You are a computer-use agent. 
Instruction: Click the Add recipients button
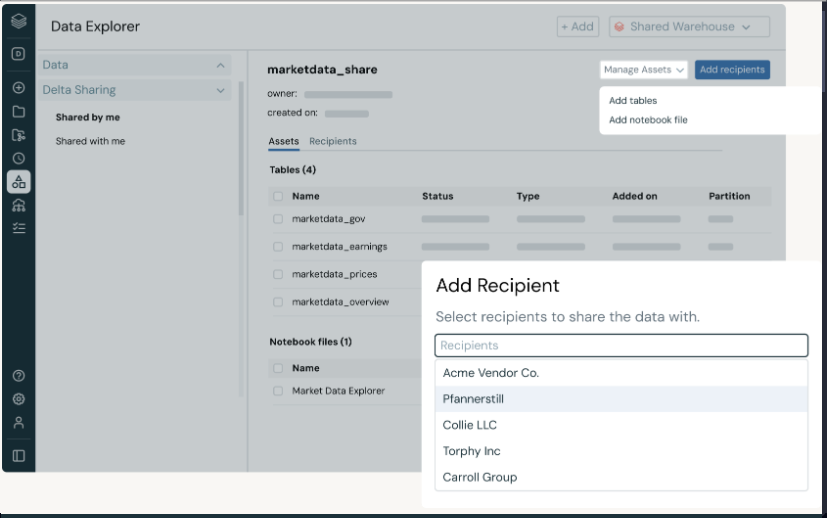(x=732, y=70)
